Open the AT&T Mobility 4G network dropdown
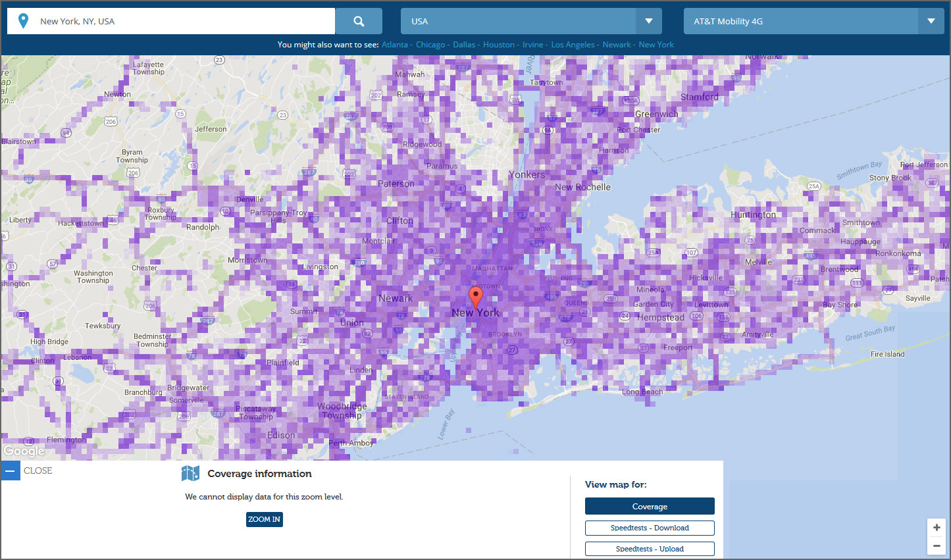This screenshot has height=560, width=951. pyautogui.click(x=813, y=21)
